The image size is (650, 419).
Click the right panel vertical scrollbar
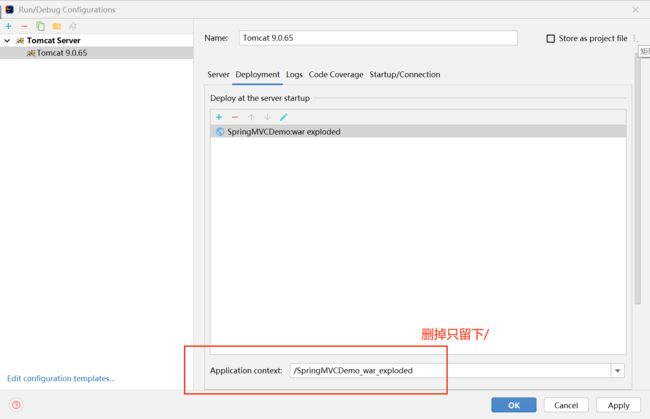tap(637, 180)
